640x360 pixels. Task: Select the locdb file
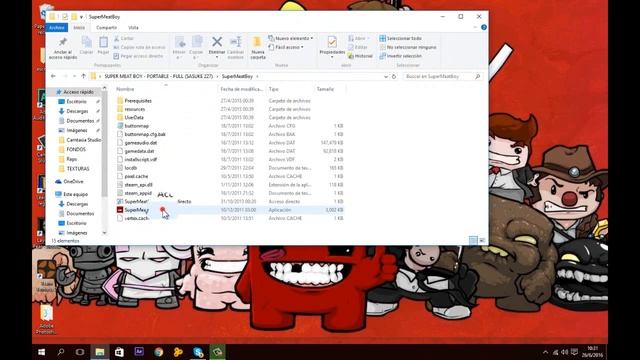131,168
